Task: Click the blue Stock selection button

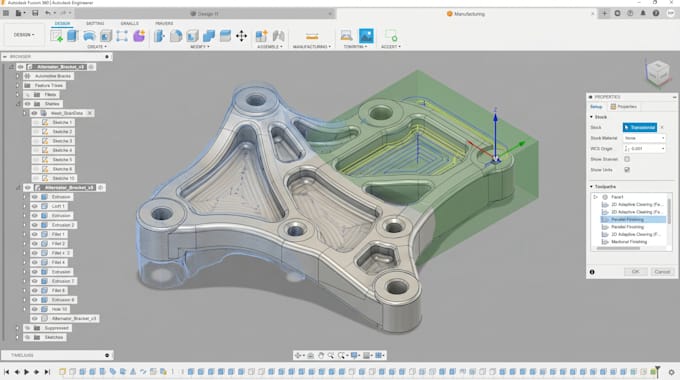Action: [x=640, y=128]
